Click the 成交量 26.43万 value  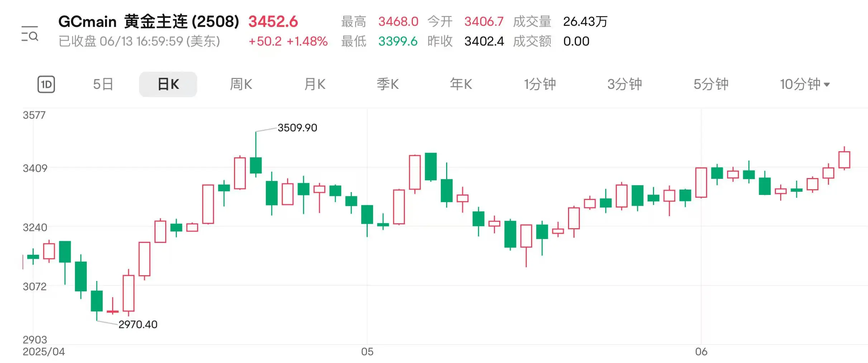tap(585, 22)
